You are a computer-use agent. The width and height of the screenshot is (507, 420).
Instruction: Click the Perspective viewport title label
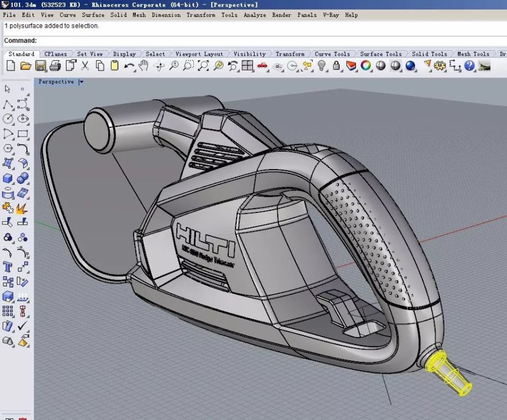click(x=56, y=82)
